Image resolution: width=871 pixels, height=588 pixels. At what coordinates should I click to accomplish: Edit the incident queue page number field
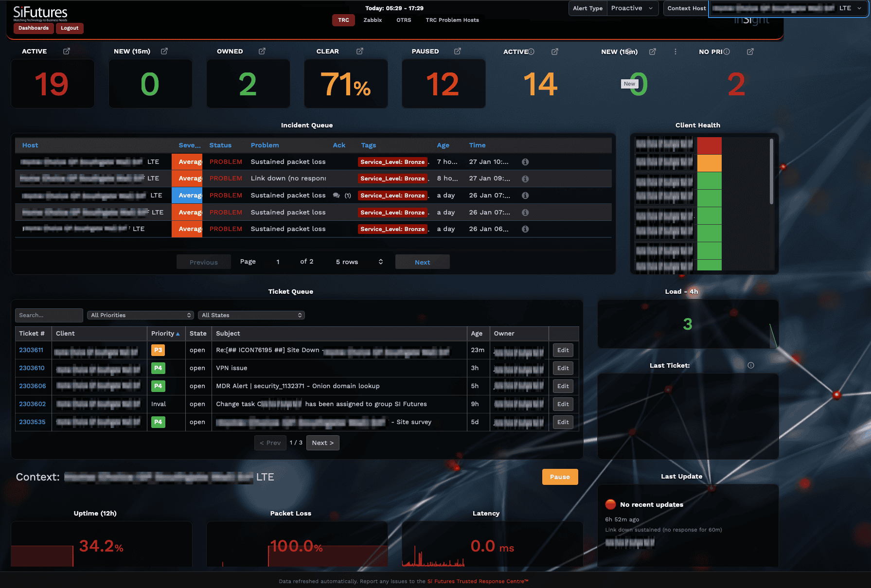click(x=278, y=262)
